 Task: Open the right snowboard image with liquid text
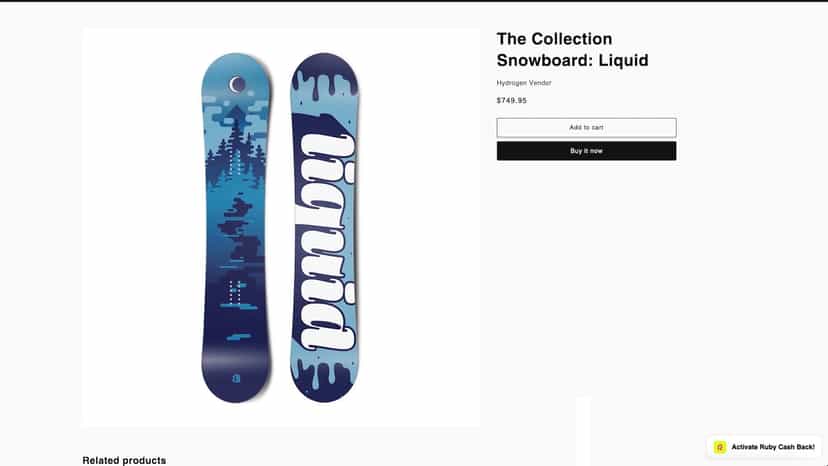[x=324, y=227]
